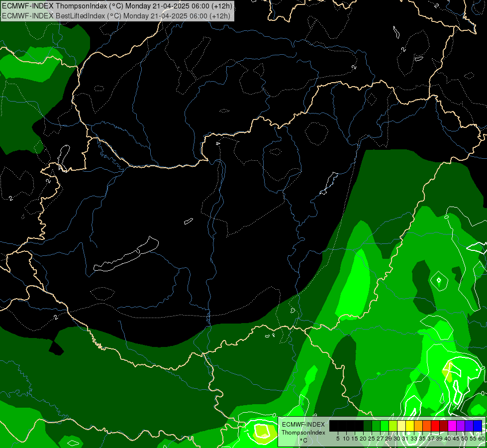Click legend tick value 27
The height and width of the screenshot is (448, 487).
pyautogui.click(x=380, y=439)
